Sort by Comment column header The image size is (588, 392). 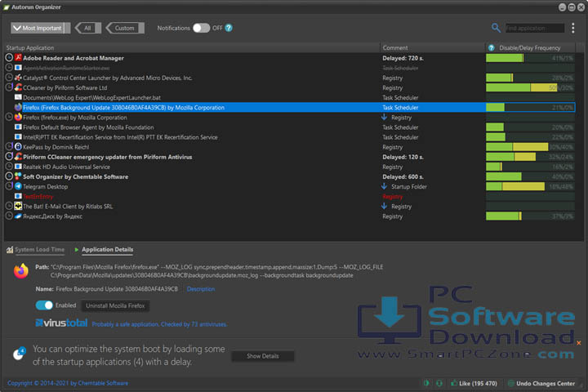coord(432,48)
